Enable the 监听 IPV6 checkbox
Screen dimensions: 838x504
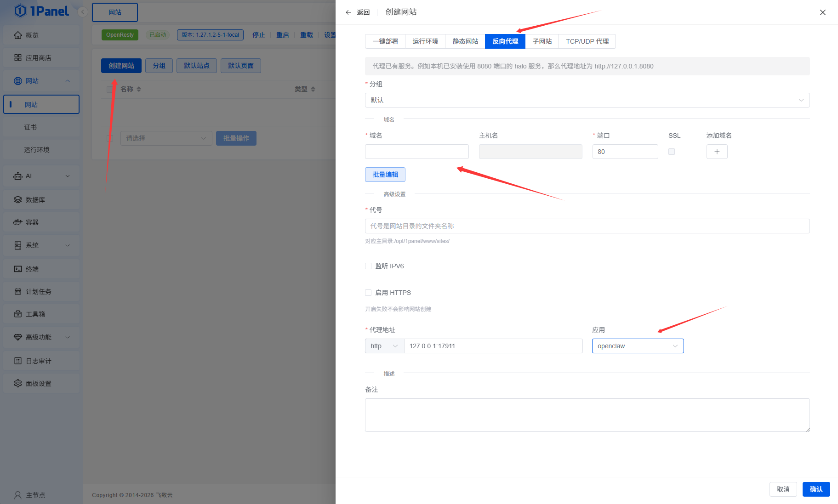point(368,266)
